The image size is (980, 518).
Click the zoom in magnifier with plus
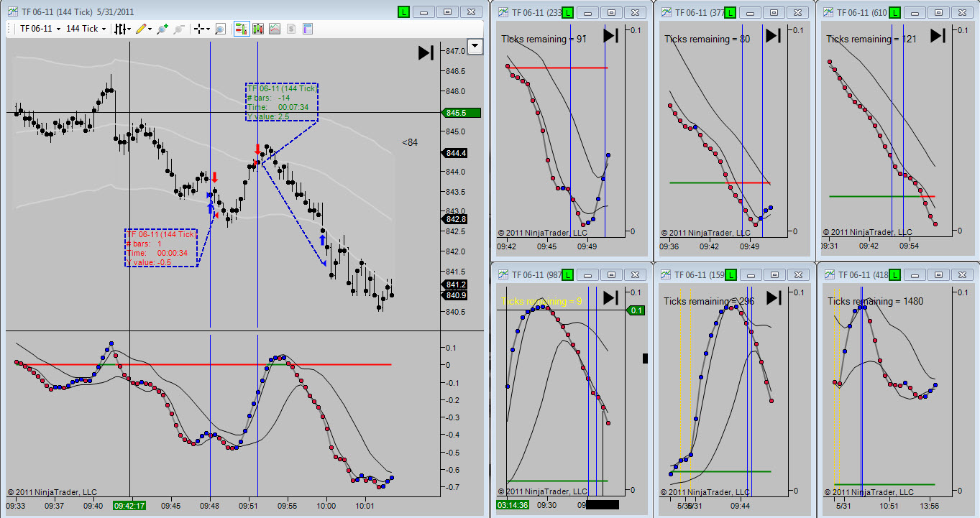click(x=162, y=29)
